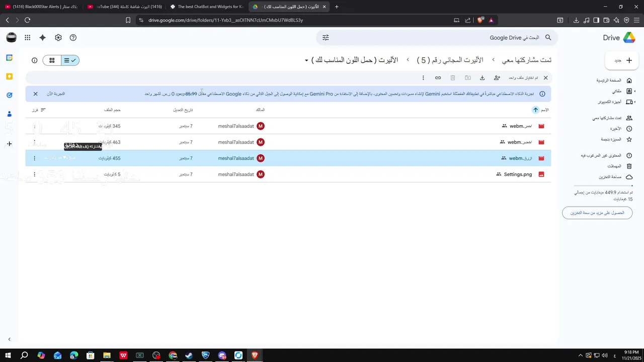
Task: Click the Settings.png image file icon
Action: [x=541, y=174]
